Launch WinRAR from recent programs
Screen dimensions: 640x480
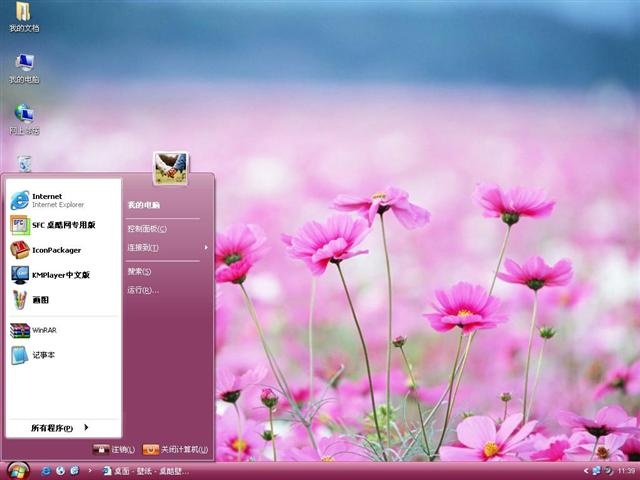[64, 330]
